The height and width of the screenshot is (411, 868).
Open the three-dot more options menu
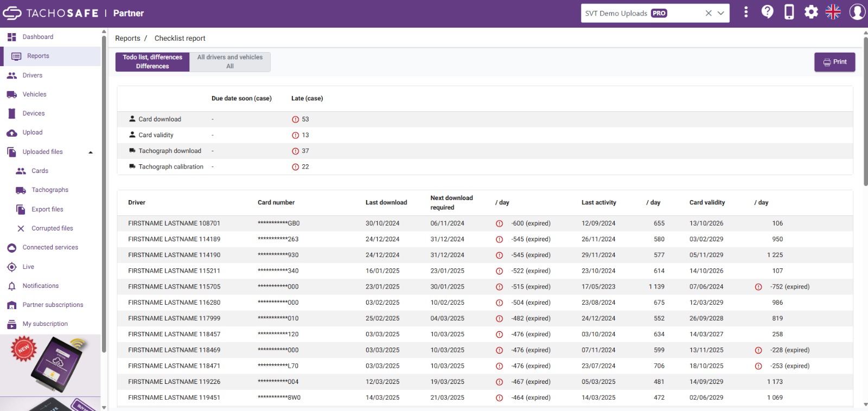pyautogui.click(x=746, y=12)
